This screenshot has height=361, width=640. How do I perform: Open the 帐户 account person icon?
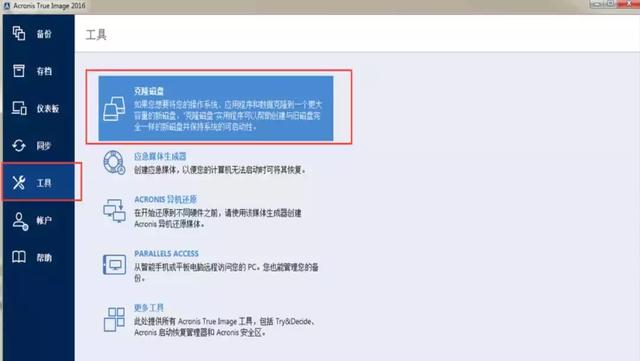(x=20, y=221)
